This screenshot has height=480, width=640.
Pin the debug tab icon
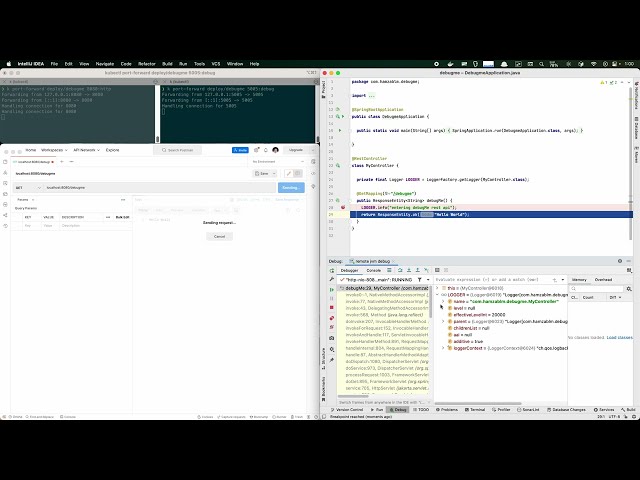click(x=331, y=360)
